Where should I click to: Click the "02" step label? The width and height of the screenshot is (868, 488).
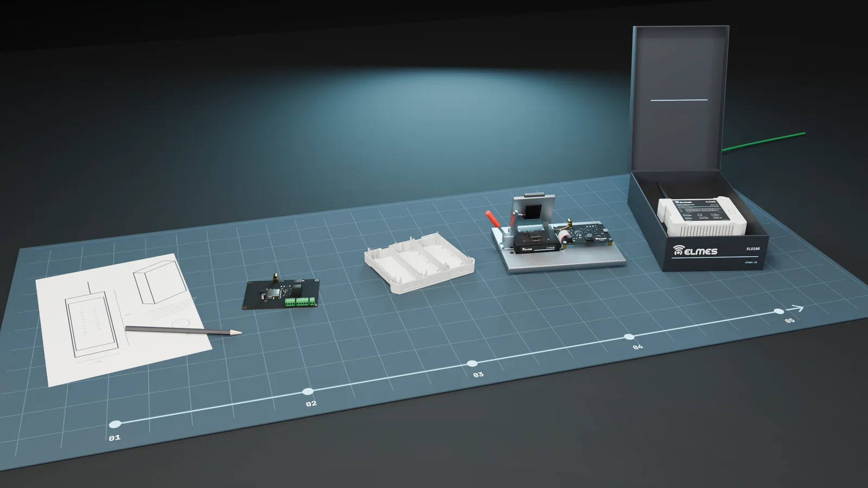pyautogui.click(x=311, y=404)
